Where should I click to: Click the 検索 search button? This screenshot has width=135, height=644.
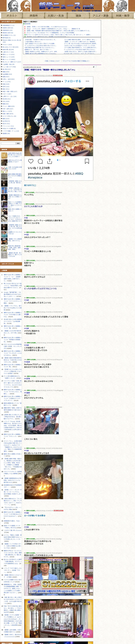click(x=18, y=144)
